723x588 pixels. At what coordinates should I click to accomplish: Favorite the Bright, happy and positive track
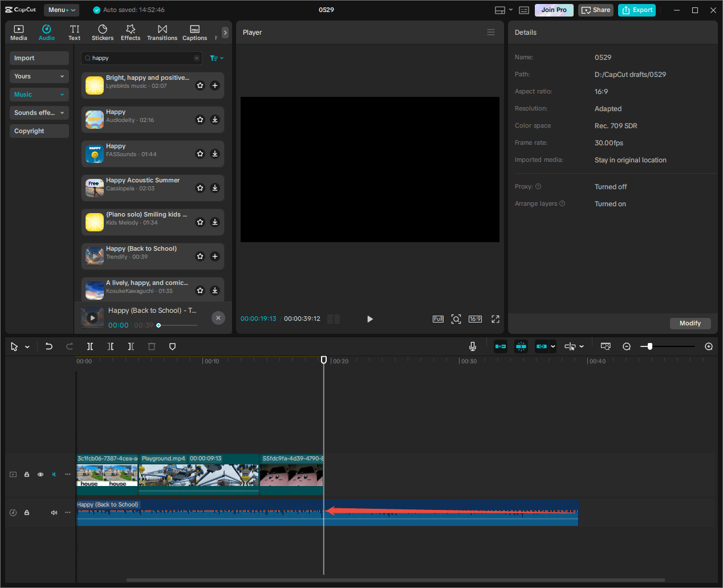(x=200, y=85)
